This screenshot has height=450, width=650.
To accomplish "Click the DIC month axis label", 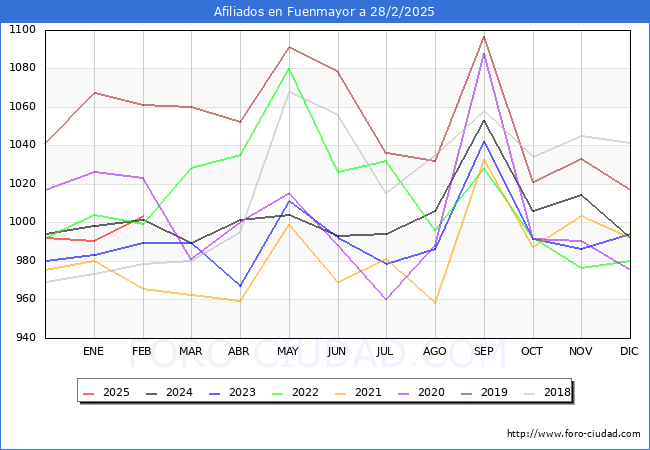I will point(629,351).
